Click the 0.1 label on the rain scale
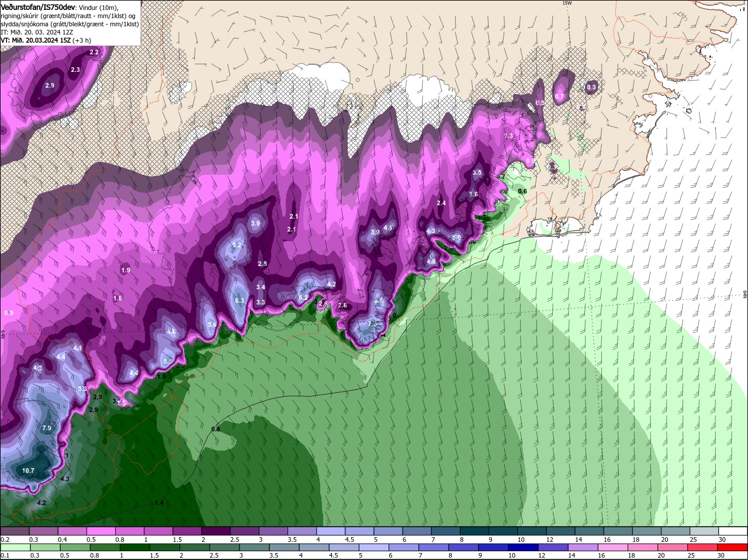This screenshot has height=560, width=748. [x=5, y=555]
